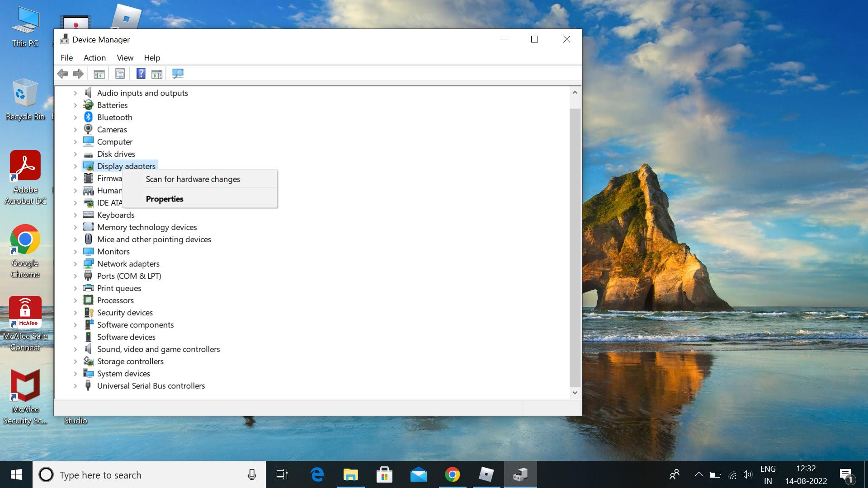Show hidden system tray icons
Screen dimensions: 868x488
coord(698,474)
